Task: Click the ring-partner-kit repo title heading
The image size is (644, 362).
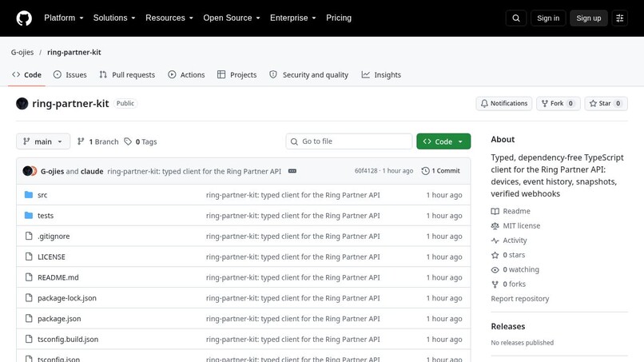Action: click(x=70, y=104)
